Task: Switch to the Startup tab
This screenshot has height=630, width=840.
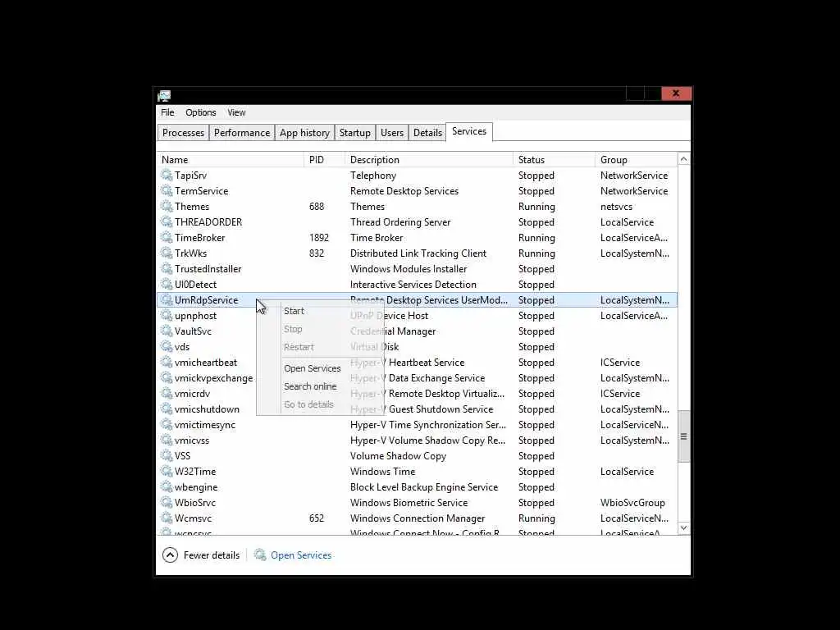Action: point(354,133)
